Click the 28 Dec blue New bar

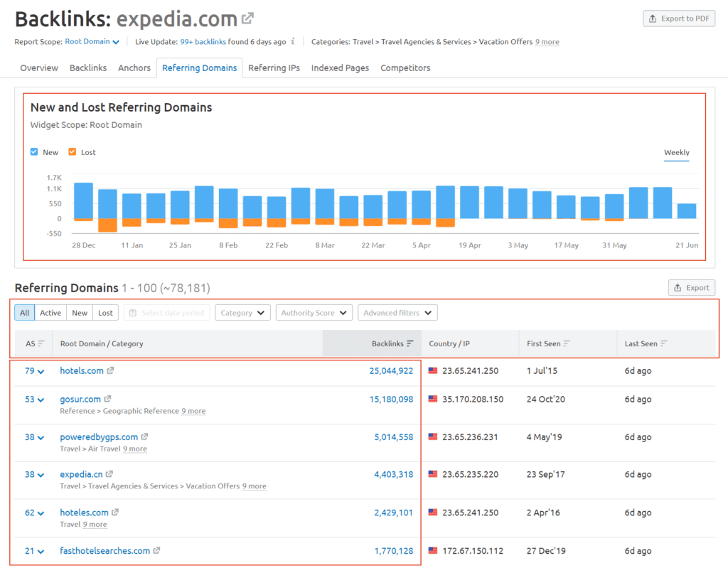84,200
